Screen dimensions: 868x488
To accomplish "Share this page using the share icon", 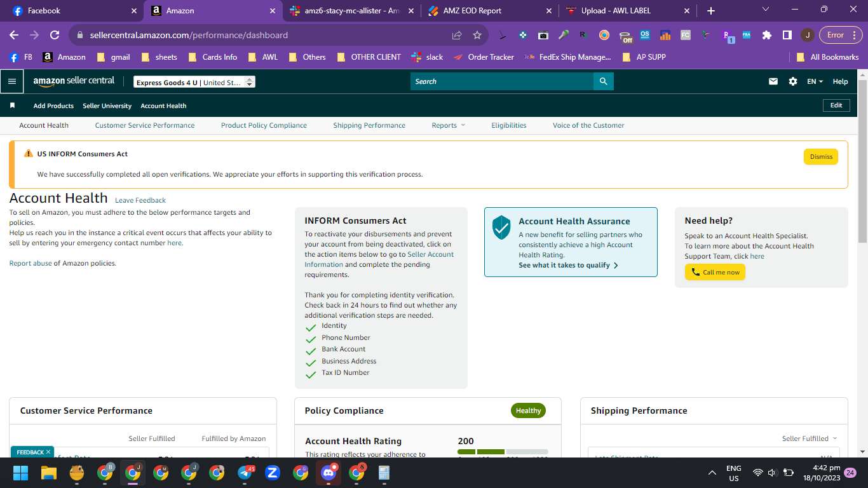I will tap(457, 35).
